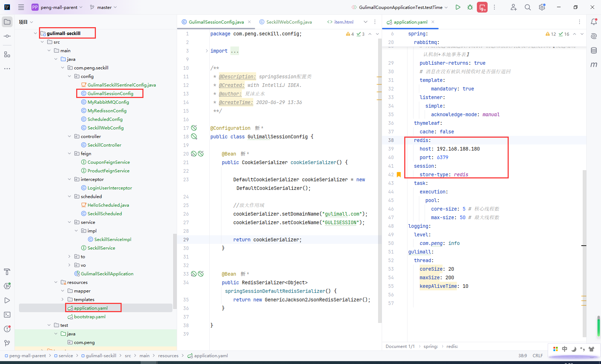Open the Notifications bell
Screen dimensions: 601x364
pos(594,22)
